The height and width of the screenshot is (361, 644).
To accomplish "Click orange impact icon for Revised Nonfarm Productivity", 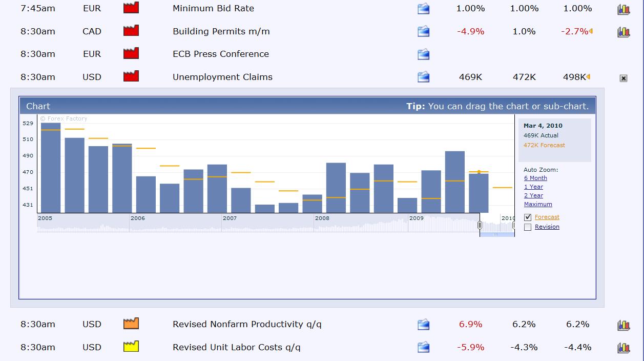I will pyautogui.click(x=131, y=324).
